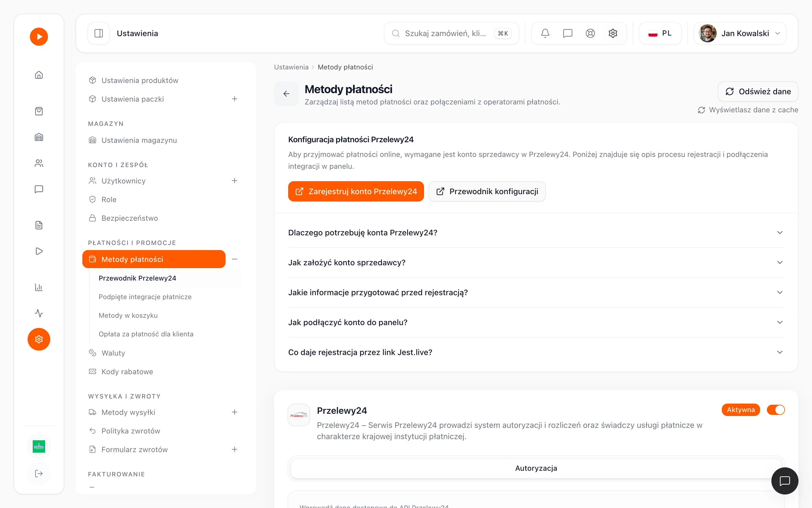This screenshot has height=508, width=812.
Task: Open the shopping bag orders icon
Action: [x=39, y=111]
